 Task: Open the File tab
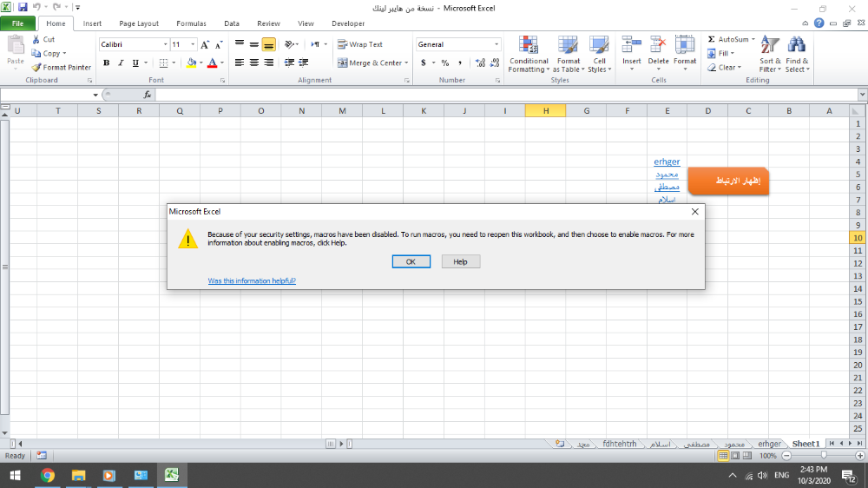(x=17, y=23)
